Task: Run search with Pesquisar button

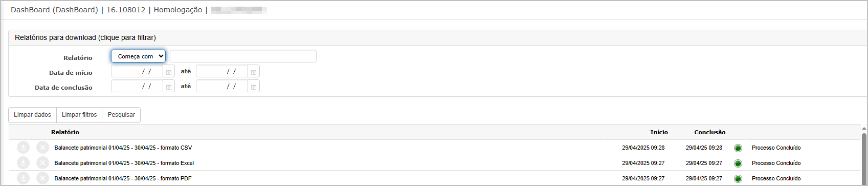Action: [121, 115]
